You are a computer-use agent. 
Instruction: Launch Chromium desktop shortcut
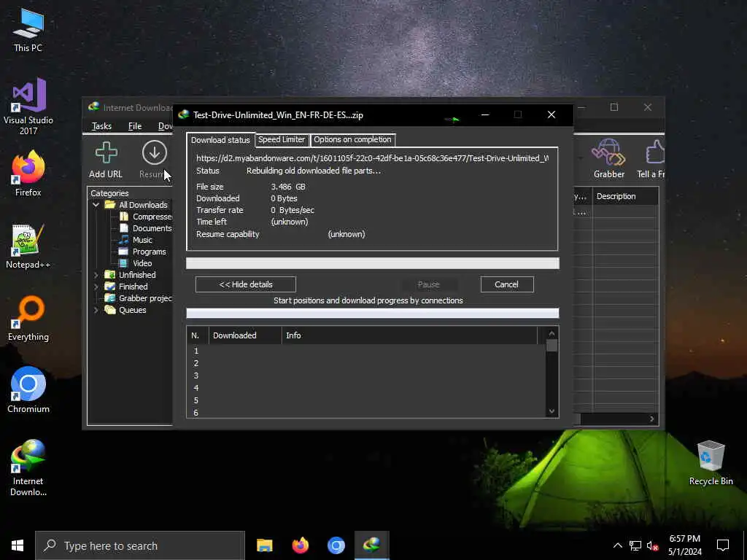[x=28, y=390]
